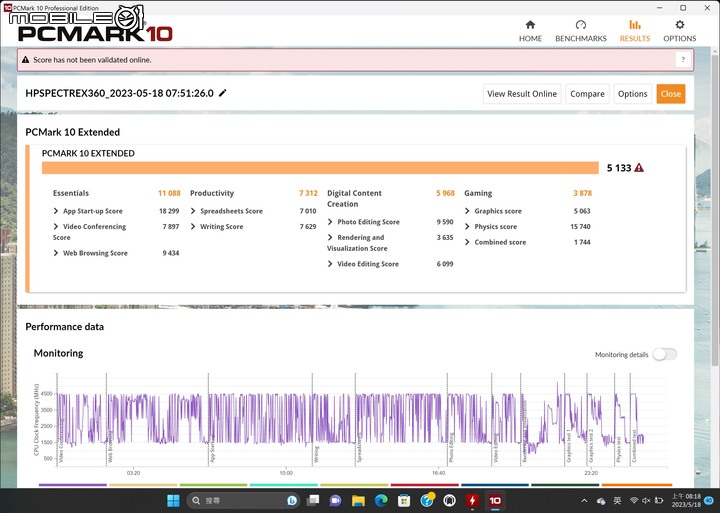The height and width of the screenshot is (513, 720).
Task: Click the Physics test marker in chart
Action: [618, 449]
